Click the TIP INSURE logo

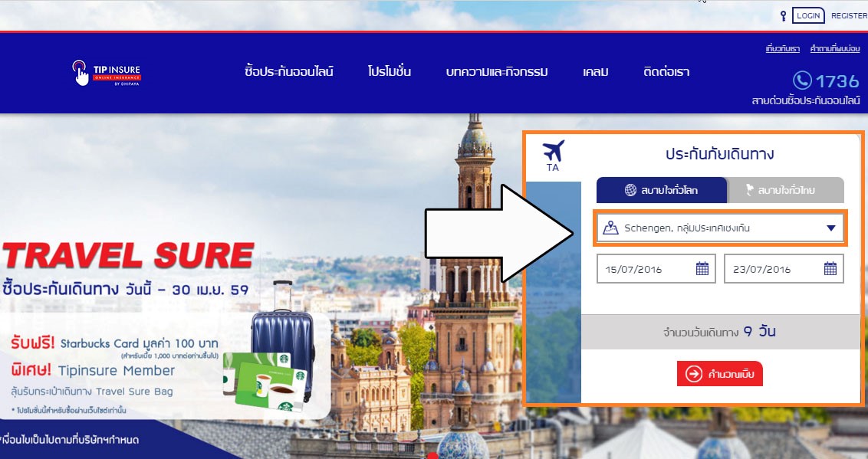click(x=107, y=73)
